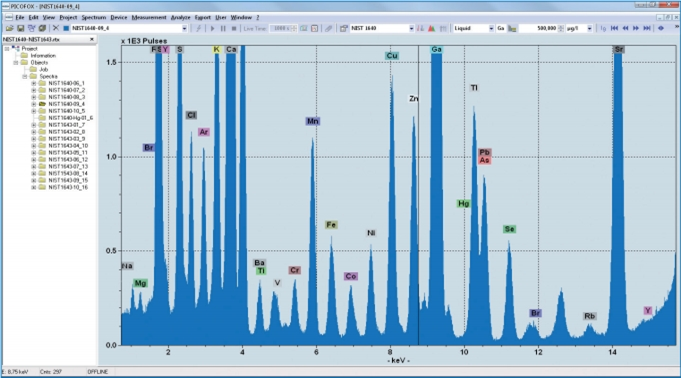681x378 pixels.
Task: Open the Edit menu
Action: point(33,17)
